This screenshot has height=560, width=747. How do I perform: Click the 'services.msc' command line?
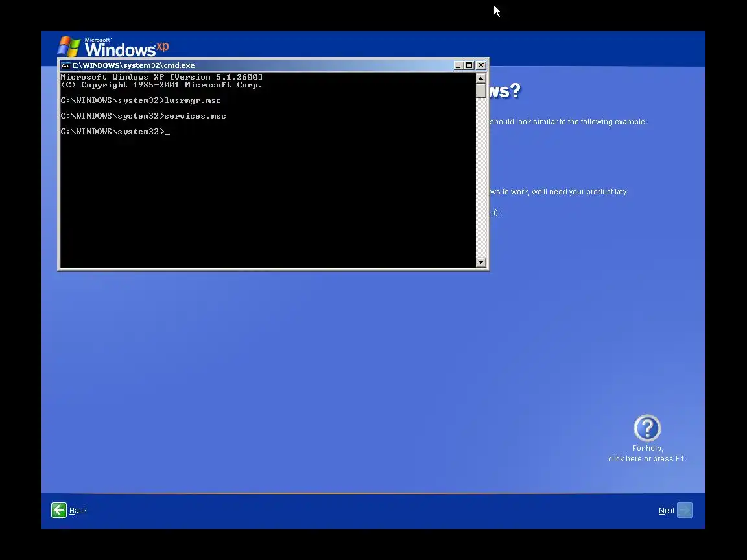(x=143, y=116)
